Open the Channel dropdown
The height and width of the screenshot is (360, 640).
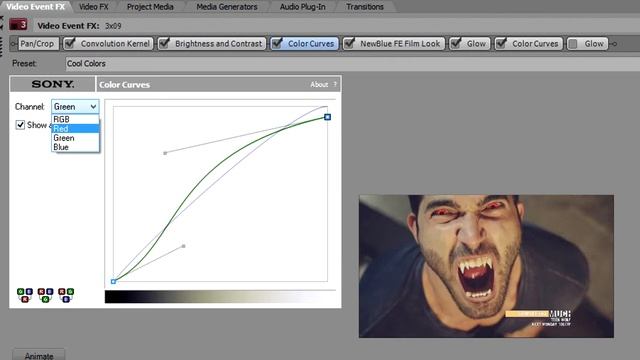click(x=75, y=107)
